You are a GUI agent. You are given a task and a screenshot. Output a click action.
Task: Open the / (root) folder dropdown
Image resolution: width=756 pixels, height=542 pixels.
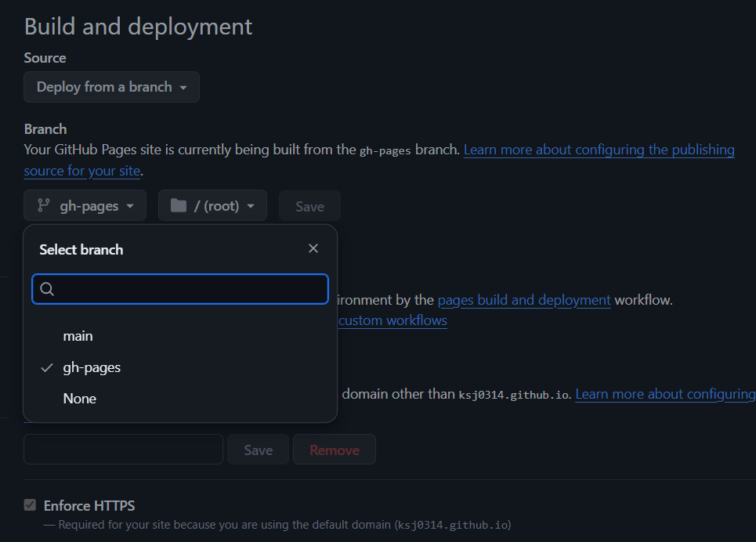point(212,206)
